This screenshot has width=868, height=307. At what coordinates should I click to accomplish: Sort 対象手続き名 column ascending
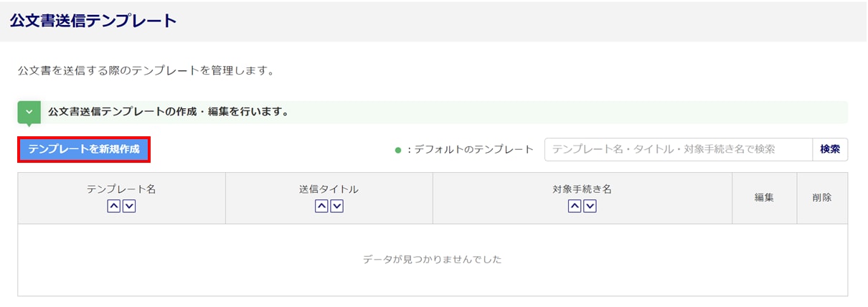pos(575,207)
